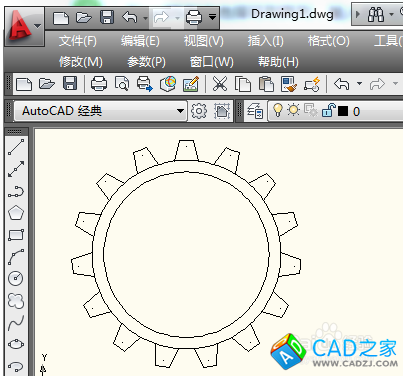
Task: Click Save in quick access toolbar
Action: (107, 17)
